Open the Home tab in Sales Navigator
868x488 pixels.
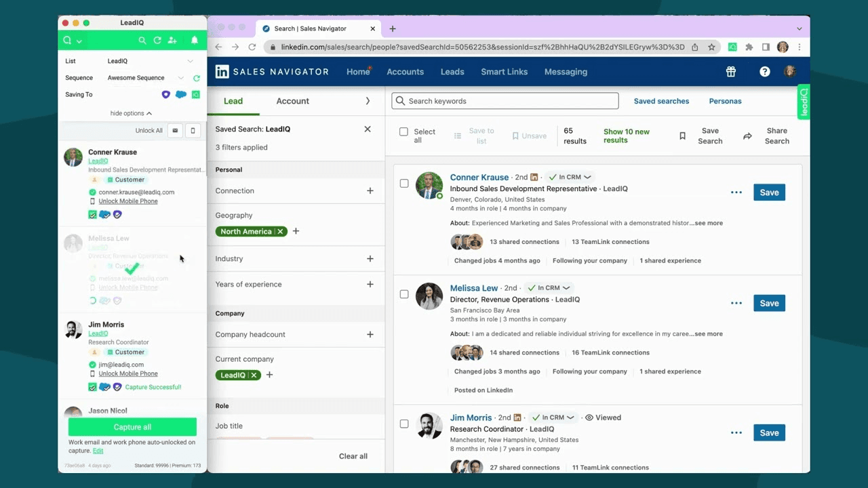[358, 72]
